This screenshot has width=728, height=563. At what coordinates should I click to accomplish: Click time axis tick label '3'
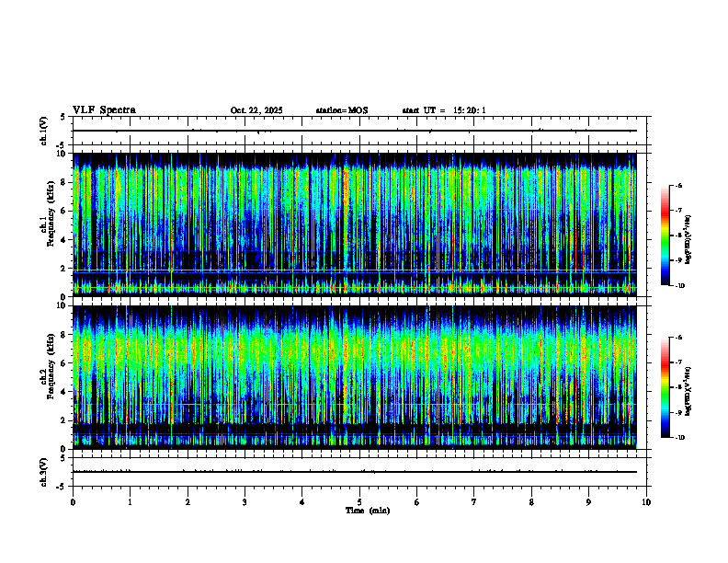click(x=245, y=502)
